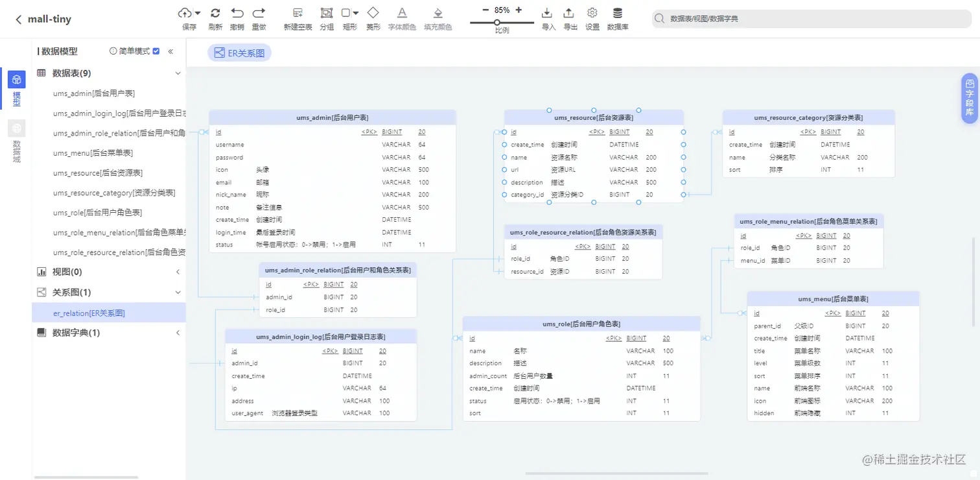Viewport: 980px width, 480px height.
Task: Select the ums_admin table header in diagram
Action: [x=332, y=117]
